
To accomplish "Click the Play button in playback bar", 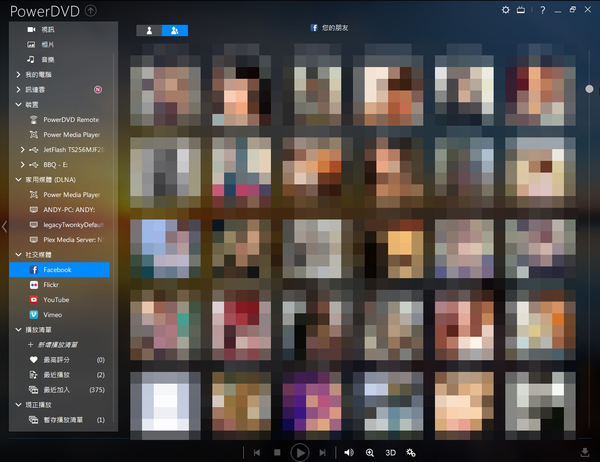I will 299,452.
